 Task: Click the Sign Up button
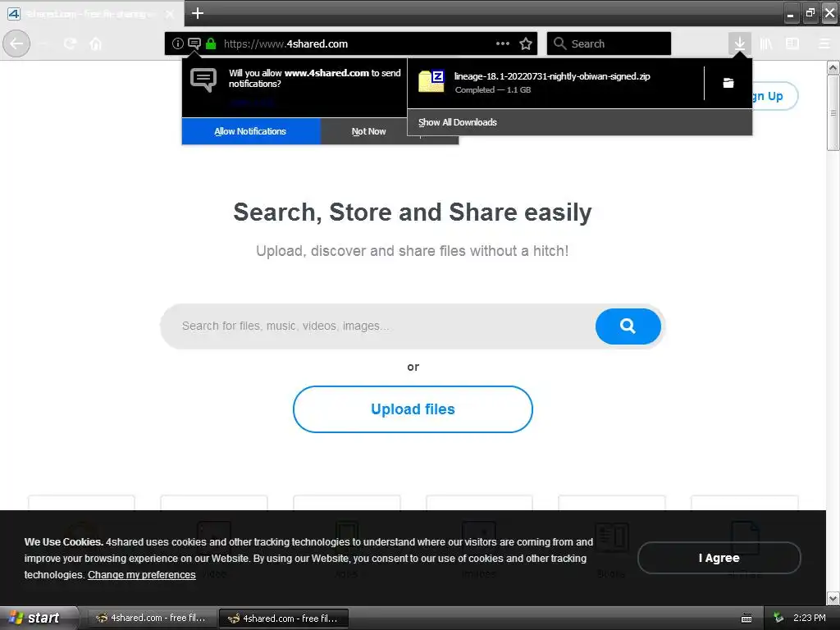click(x=774, y=96)
